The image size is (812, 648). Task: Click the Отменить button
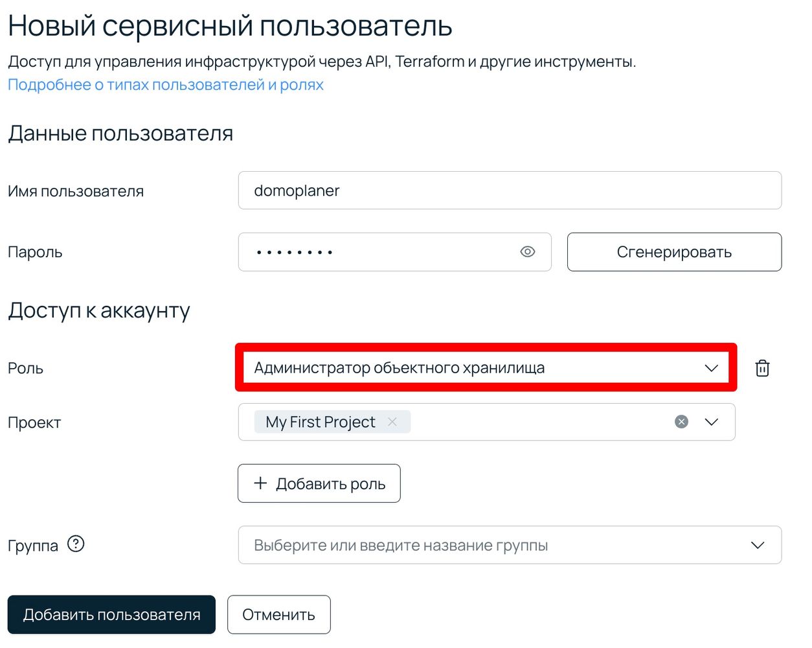tap(278, 614)
